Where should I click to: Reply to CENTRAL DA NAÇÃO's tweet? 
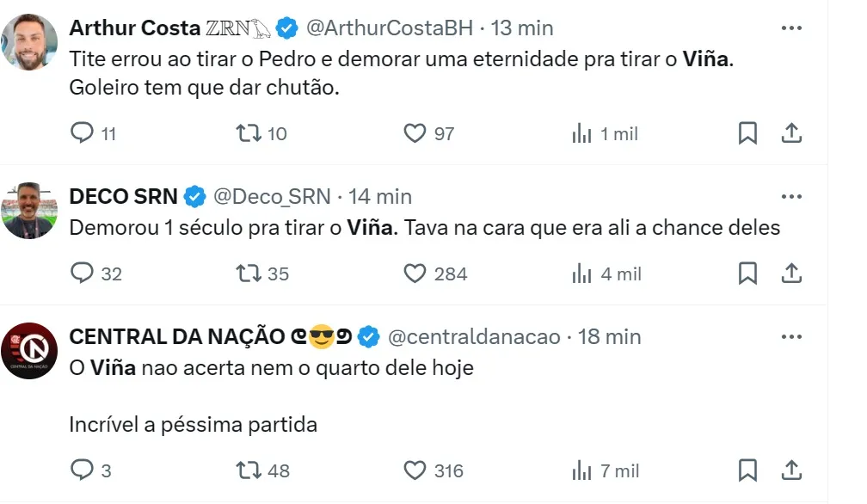click(x=81, y=470)
